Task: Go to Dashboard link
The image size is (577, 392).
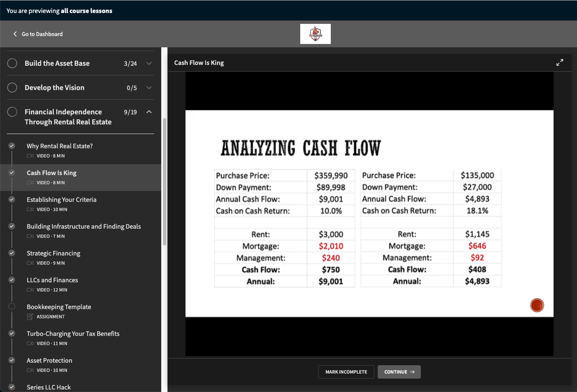Action: (42, 34)
